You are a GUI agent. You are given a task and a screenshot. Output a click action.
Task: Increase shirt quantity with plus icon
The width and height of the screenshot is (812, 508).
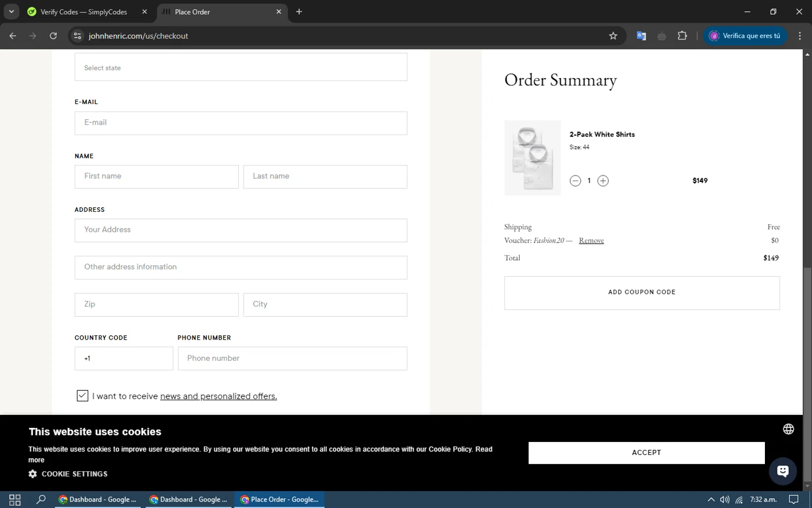603,181
